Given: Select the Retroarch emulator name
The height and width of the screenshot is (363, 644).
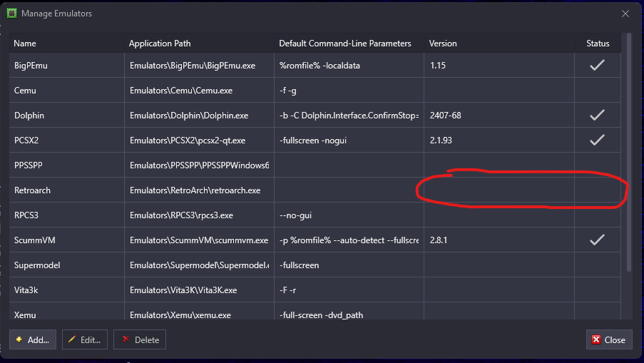Looking at the screenshot, I should (x=32, y=190).
